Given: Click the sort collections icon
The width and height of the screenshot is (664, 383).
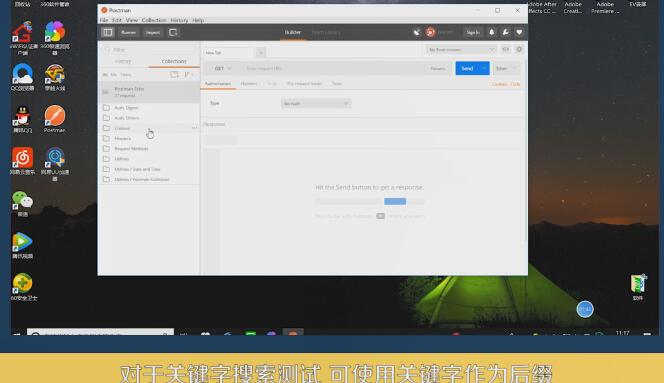Looking at the screenshot, I should pos(188,75).
